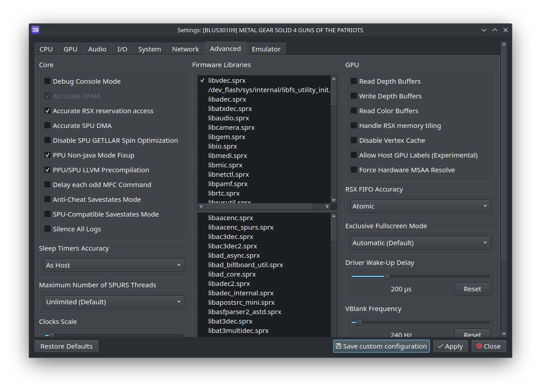Reset VBlank Frequency value

point(472,334)
